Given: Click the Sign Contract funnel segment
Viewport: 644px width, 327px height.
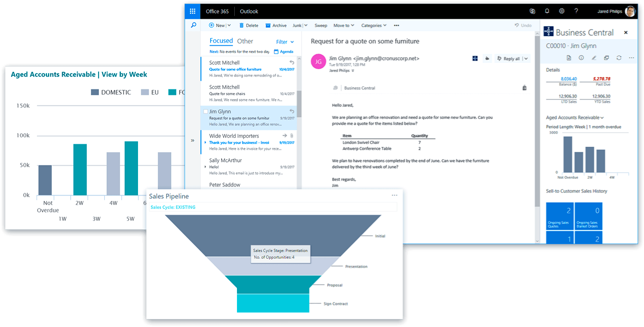Looking at the screenshot, I should 273,303.
